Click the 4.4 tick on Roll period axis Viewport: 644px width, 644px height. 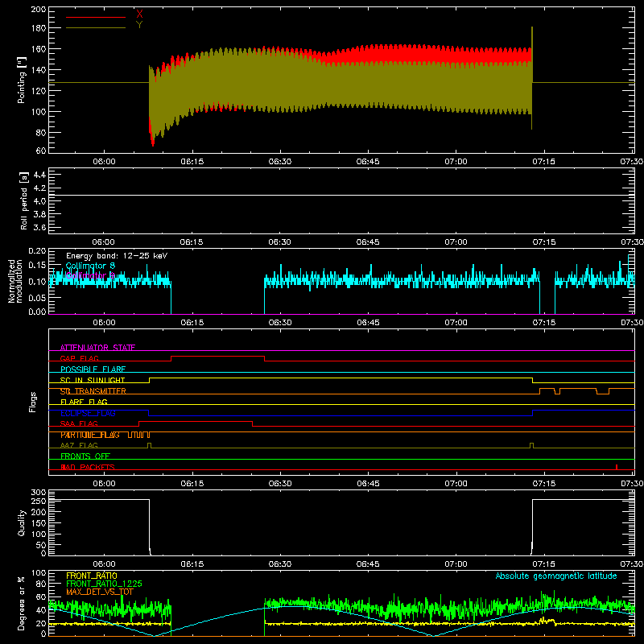click(39, 175)
